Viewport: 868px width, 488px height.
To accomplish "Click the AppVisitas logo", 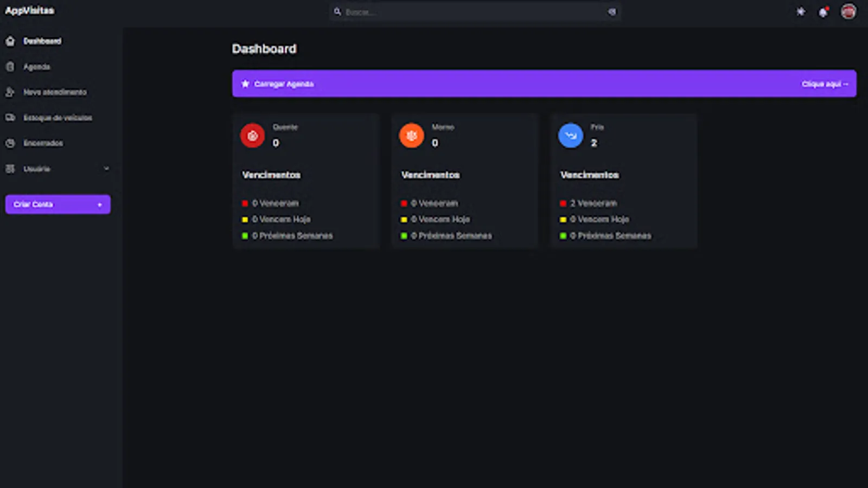I will [x=30, y=10].
